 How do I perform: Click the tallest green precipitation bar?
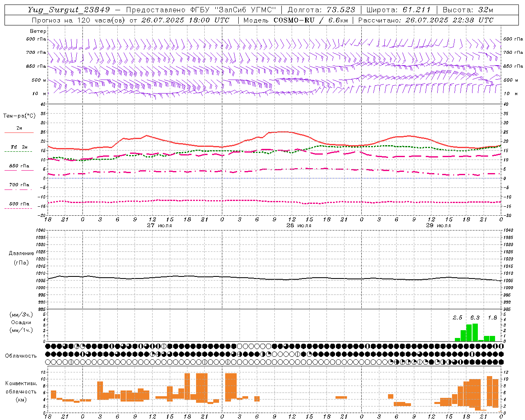coord(475,332)
